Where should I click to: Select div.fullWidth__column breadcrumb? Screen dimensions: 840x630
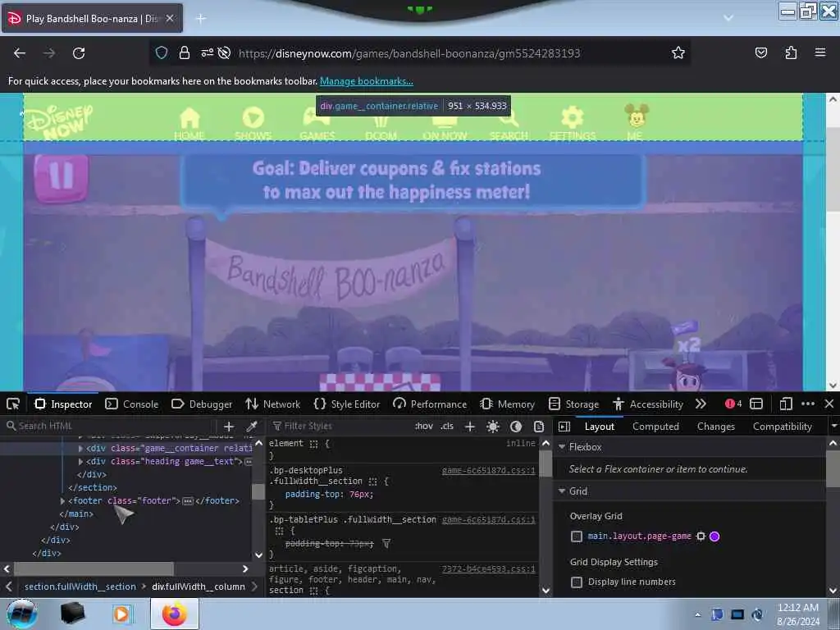(199, 587)
